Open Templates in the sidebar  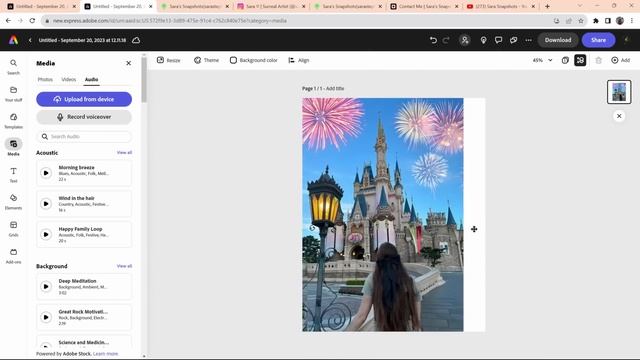(13, 121)
